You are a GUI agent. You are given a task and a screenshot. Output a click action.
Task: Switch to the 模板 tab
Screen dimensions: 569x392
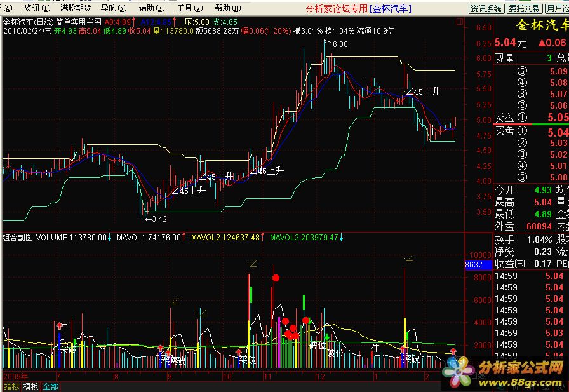point(30,387)
